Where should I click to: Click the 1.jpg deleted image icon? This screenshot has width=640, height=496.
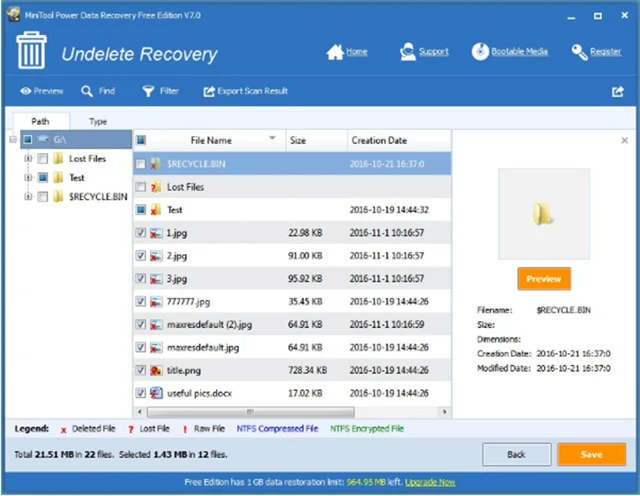click(x=156, y=233)
